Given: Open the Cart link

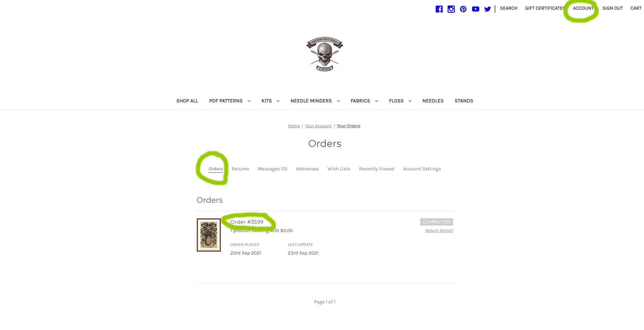Looking at the screenshot, I should tap(636, 8).
